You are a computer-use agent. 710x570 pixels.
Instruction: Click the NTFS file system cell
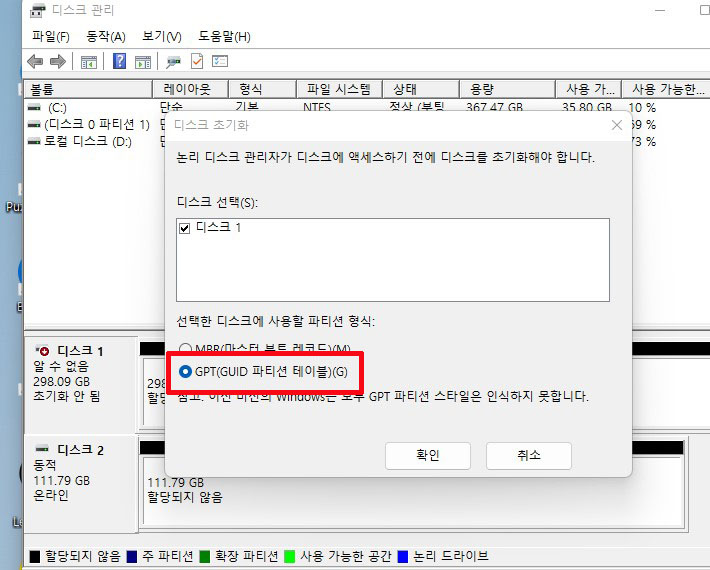click(317, 108)
